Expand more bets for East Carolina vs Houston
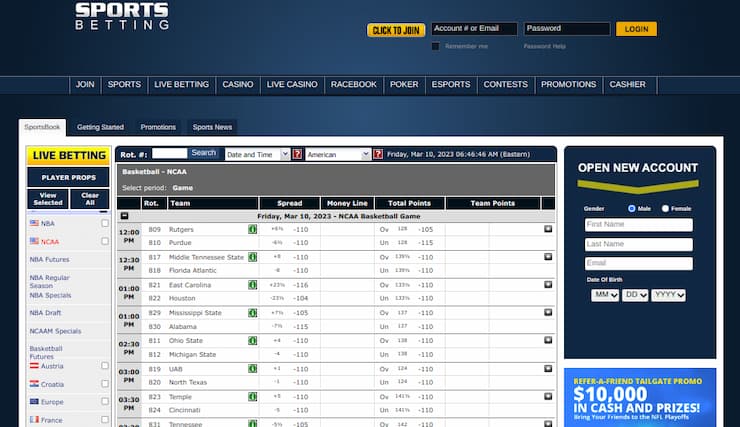740x427 pixels. click(548, 285)
